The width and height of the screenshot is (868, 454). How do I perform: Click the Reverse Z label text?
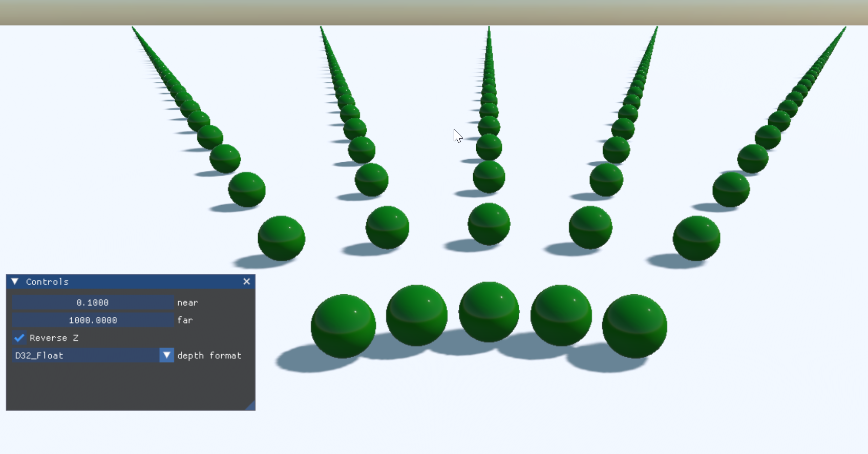click(x=54, y=338)
